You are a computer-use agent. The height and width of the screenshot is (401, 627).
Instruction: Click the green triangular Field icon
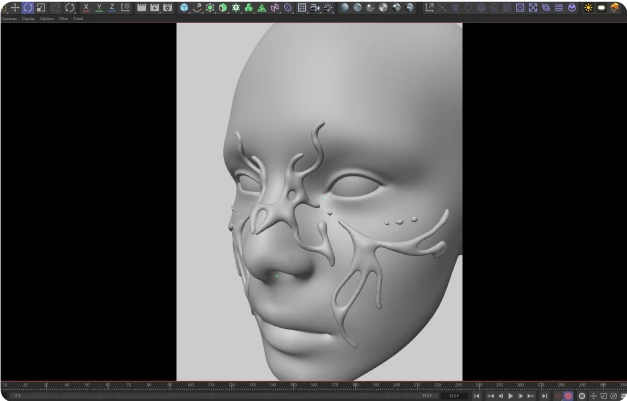(x=262, y=8)
